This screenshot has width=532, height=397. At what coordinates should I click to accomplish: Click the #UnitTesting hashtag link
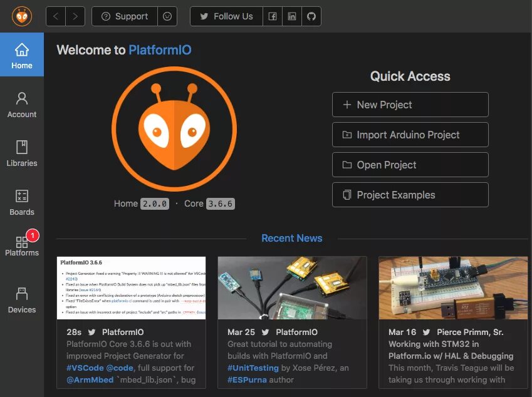pos(253,368)
